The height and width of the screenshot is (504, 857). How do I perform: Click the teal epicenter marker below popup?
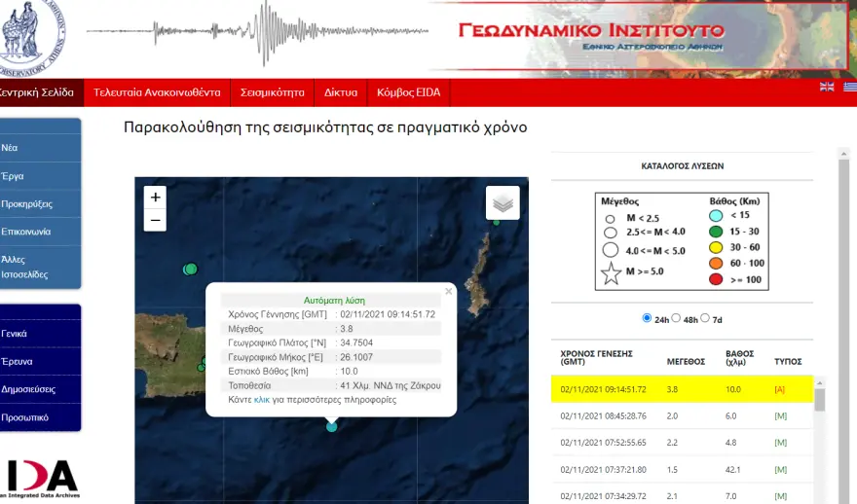point(332,426)
